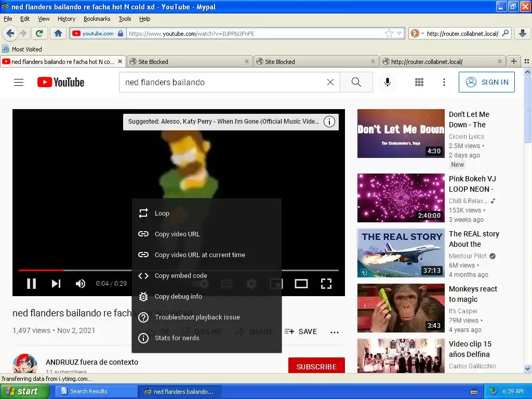Image resolution: width=532 pixels, height=399 pixels.
Task: Select Troubleshoot playback issue
Action: [207, 317]
